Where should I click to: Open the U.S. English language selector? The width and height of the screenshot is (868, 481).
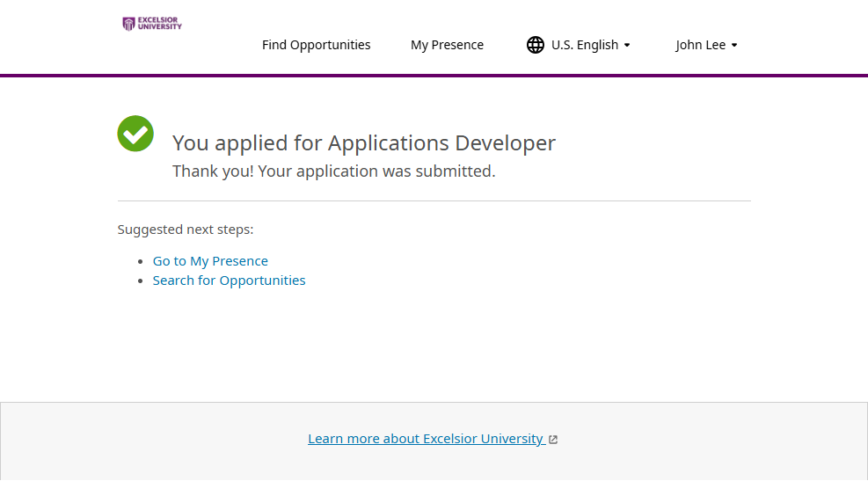[585, 45]
